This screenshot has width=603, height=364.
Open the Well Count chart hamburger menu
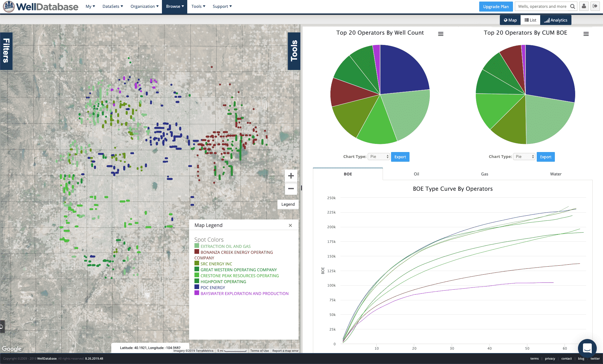click(440, 34)
